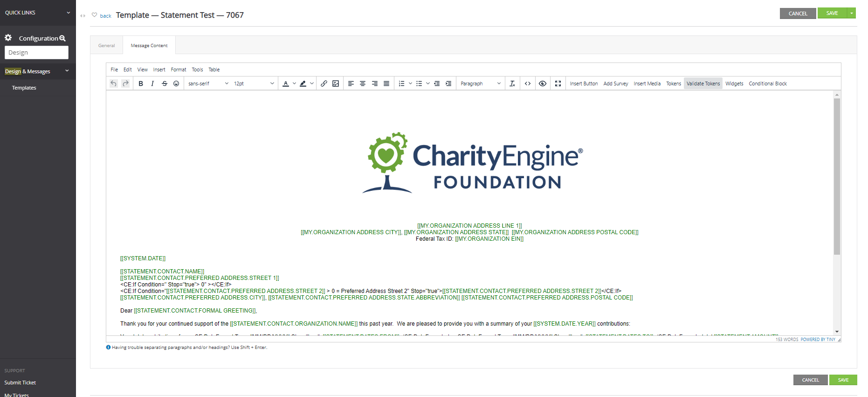Increase paragraph indent
The image size is (868, 397).
pos(448,84)
